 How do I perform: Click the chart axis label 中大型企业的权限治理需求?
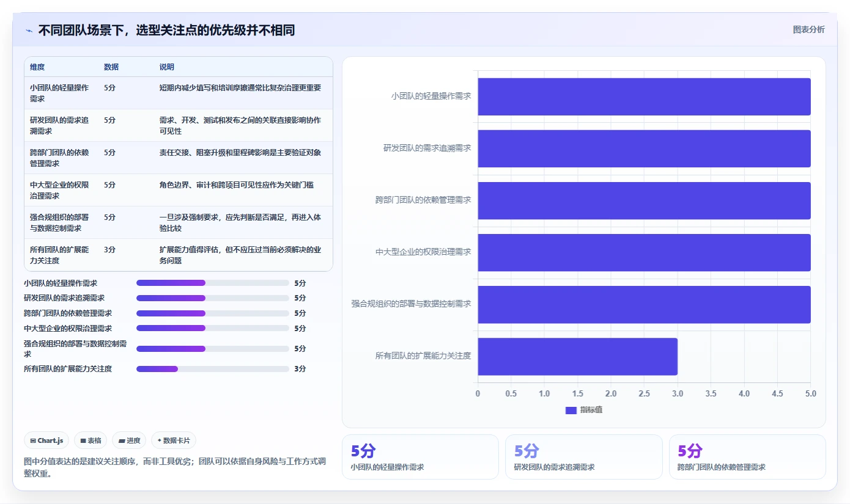[423, 252]
